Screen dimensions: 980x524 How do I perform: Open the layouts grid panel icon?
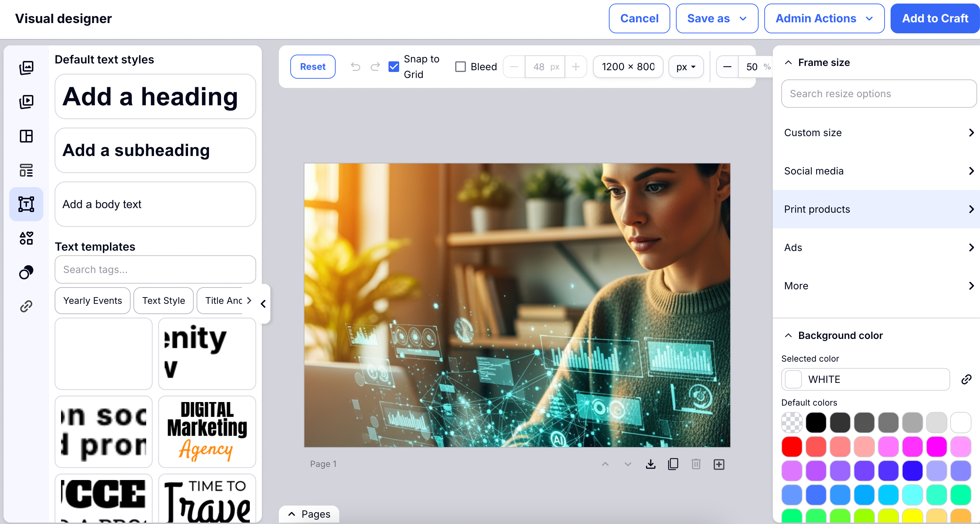click(x=26, y=136)
